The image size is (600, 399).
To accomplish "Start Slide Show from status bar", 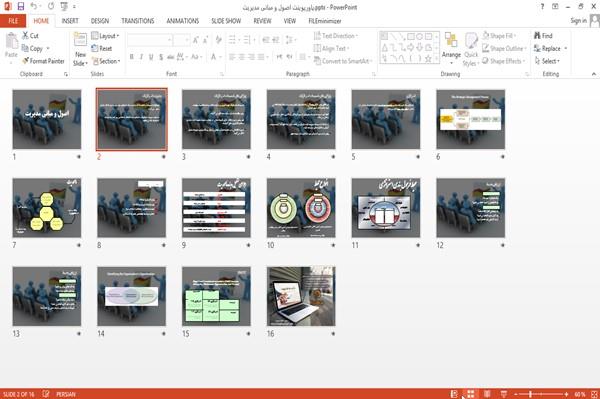I will click(504, 394).
